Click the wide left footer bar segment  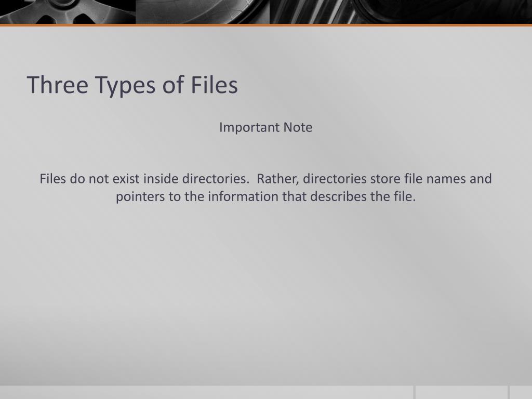point(207,392)
